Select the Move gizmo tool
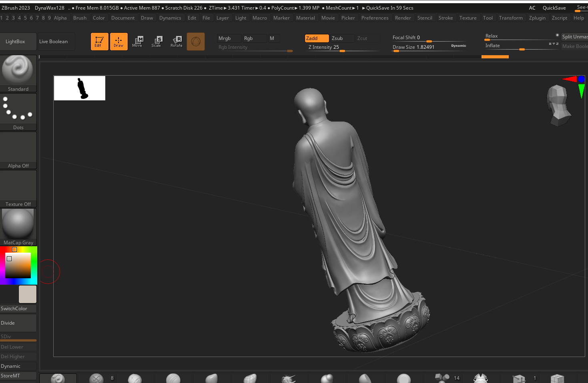The width and height of the screenshot is (588, 383). [137, 42]
